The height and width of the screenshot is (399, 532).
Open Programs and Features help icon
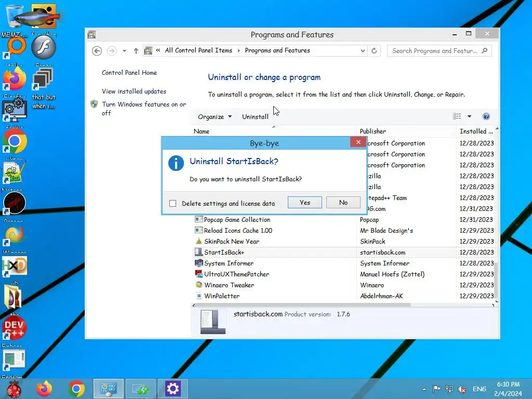click(486, 116)
